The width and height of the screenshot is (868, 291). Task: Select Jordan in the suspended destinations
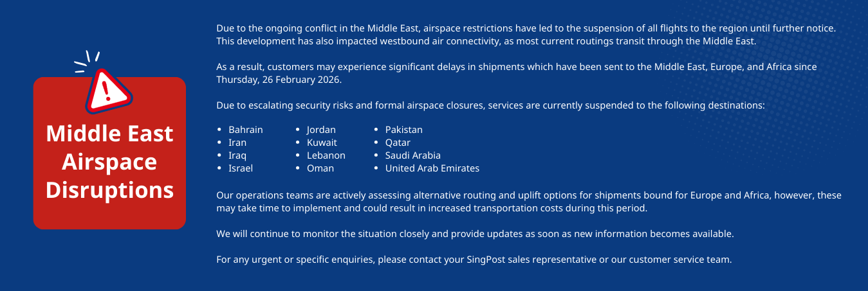tap(321, 130)
